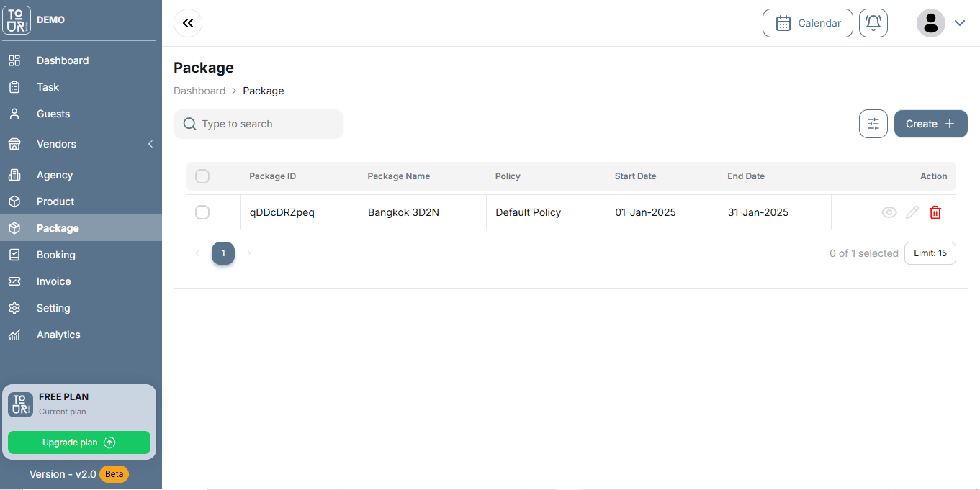
Task: Click the Calendar button
Action: pyautogui.click(x=808, y=23)
